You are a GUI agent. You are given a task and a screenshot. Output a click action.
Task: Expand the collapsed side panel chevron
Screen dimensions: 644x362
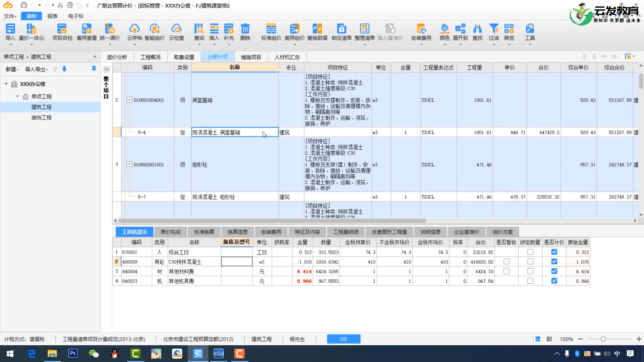[106, 69]
